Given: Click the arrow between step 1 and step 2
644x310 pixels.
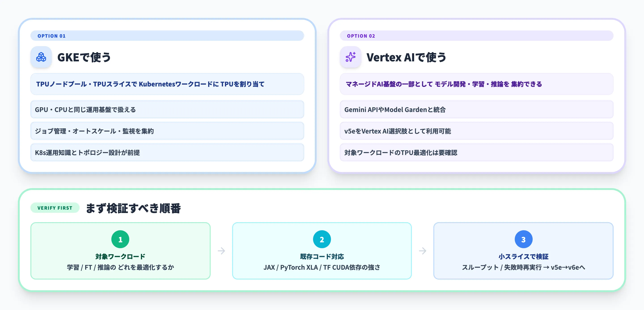Looking at the screenshot, I should (x=222, y=251).
